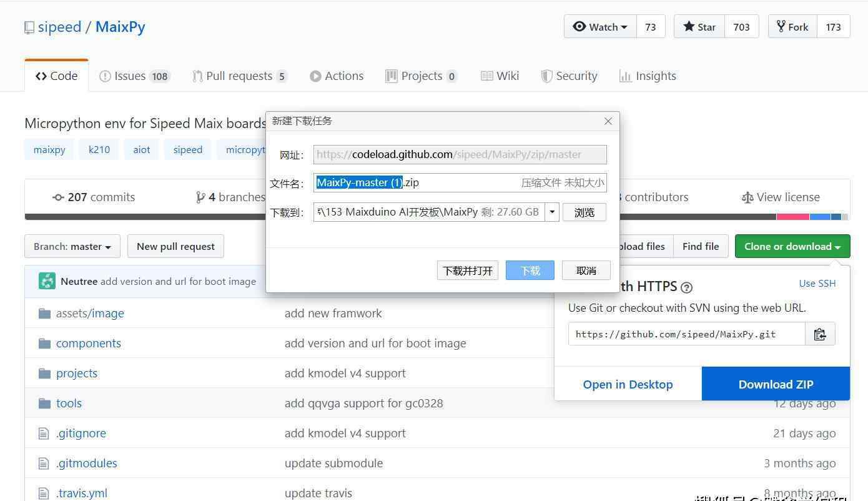The image size is (868, 501).
Task: Open the Actions tab
Action: [x=337, y=76]
